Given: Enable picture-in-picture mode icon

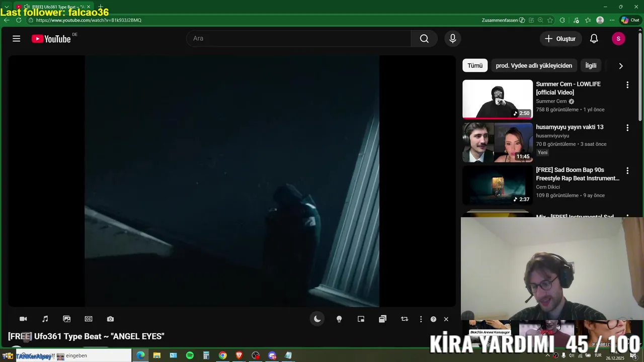Looking at the screenshot, I should [361, 319].
